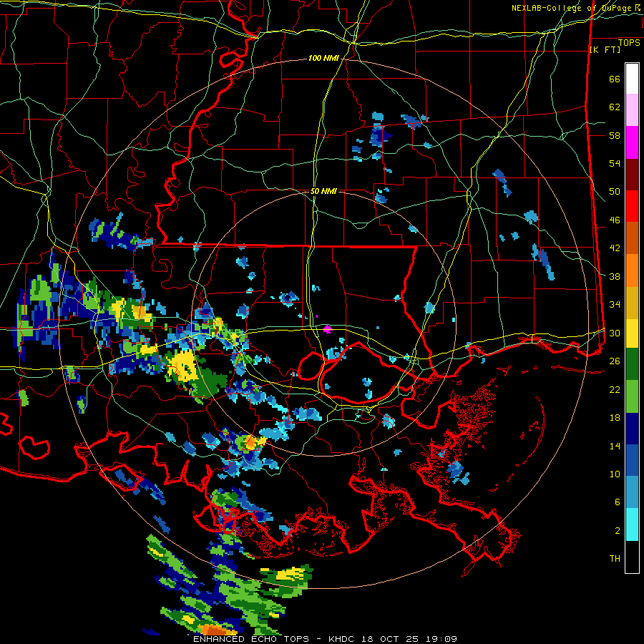The width and height of the screenshot is (644, 644).
Task: Select the dark red legend swatch
Action: point(632,175)
